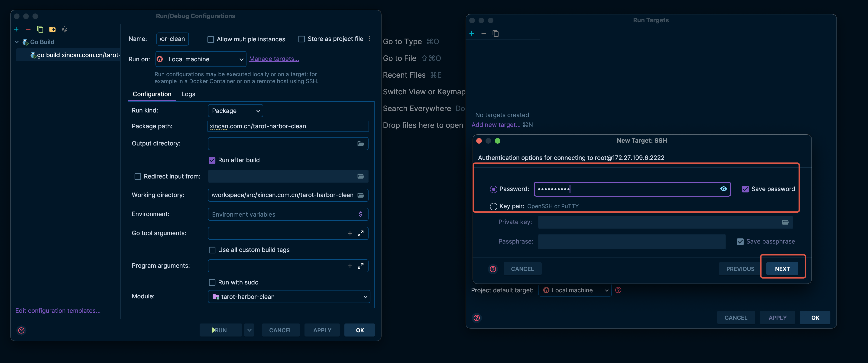The height and width of the screenshot is (363, 868).
Task: Add a new run configuration with plus icon
Action: [16, 29]
